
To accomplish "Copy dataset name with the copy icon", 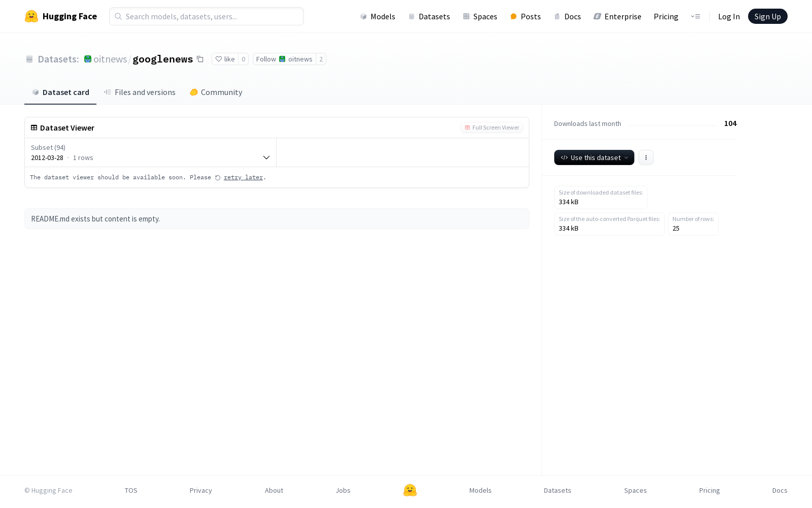I will 200,59.
